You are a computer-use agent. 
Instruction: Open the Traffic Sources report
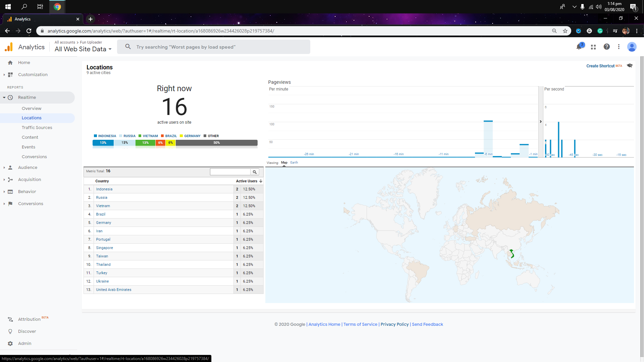[x=37, y=127]
